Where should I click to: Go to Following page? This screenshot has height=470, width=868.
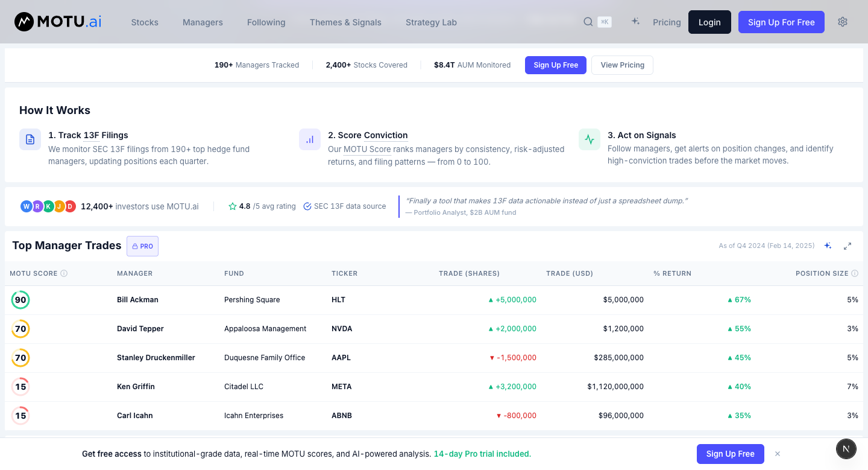pos(266,22)
